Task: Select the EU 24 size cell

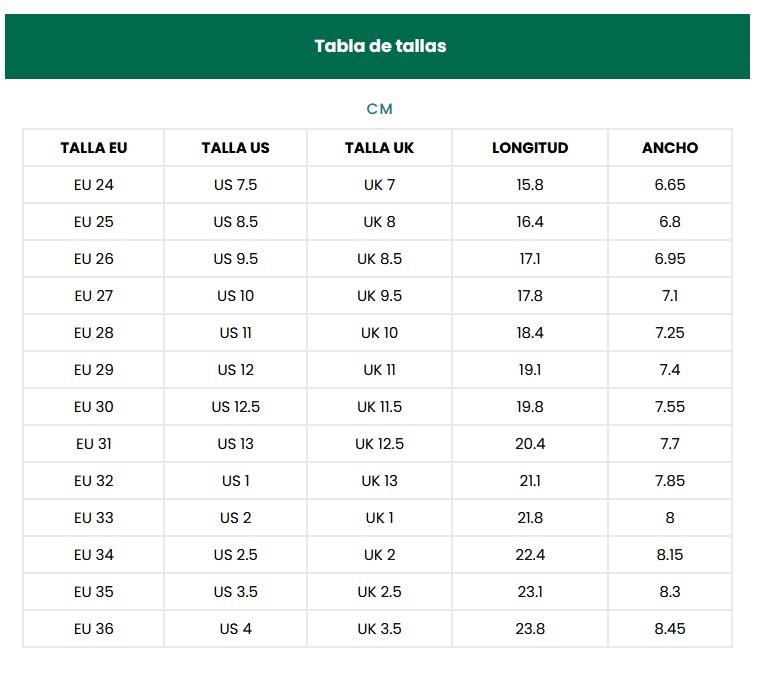Action: [94, 185]
